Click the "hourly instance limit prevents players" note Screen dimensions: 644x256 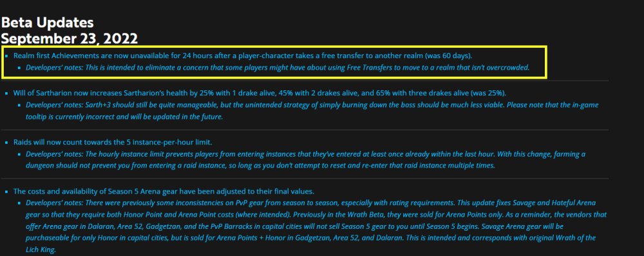(305, 160)
